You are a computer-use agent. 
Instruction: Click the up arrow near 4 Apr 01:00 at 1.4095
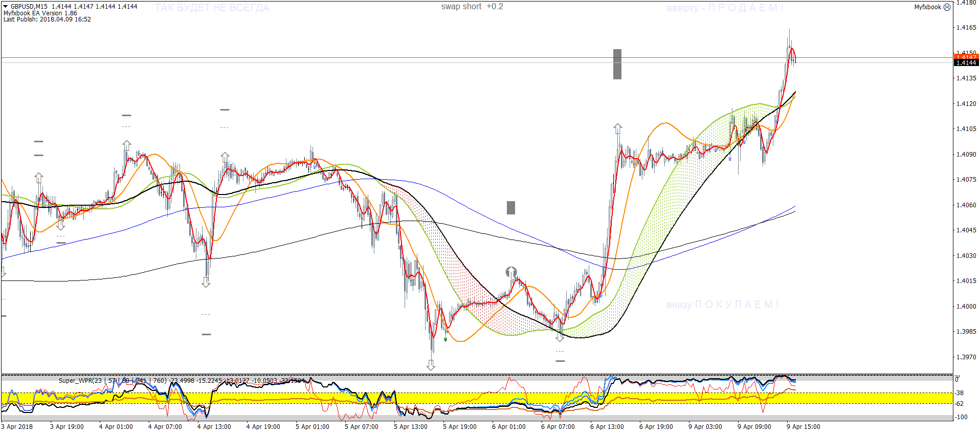click(x=127, y=145)
